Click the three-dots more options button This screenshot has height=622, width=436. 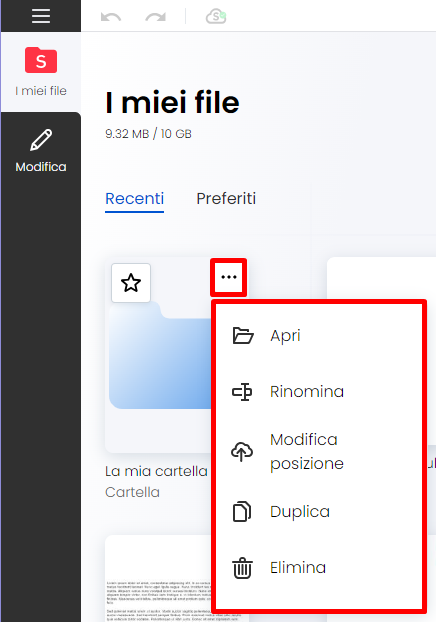[x=229, y=277]
